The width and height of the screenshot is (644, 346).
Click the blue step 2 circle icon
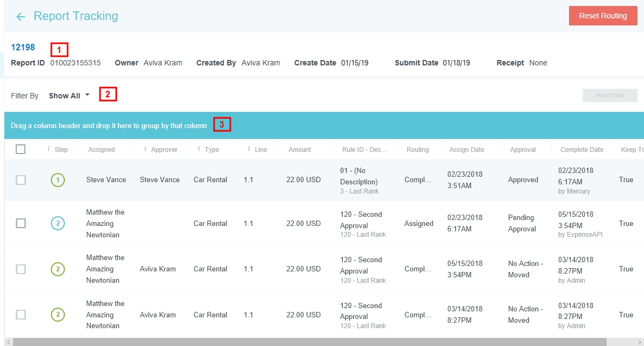[58, 223]
